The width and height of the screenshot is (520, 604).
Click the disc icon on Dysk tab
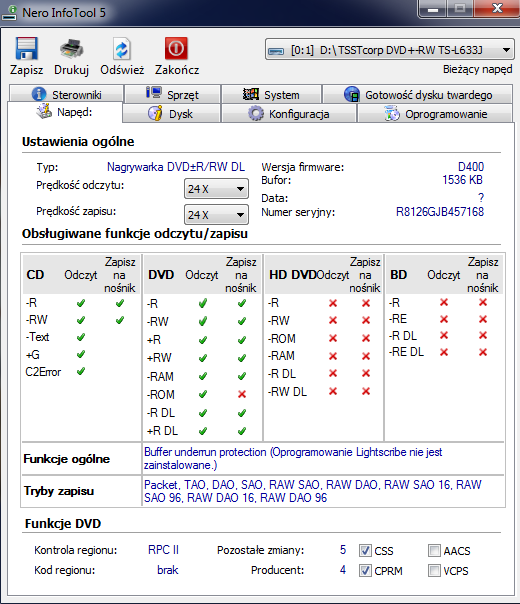[x=155, y=113]
